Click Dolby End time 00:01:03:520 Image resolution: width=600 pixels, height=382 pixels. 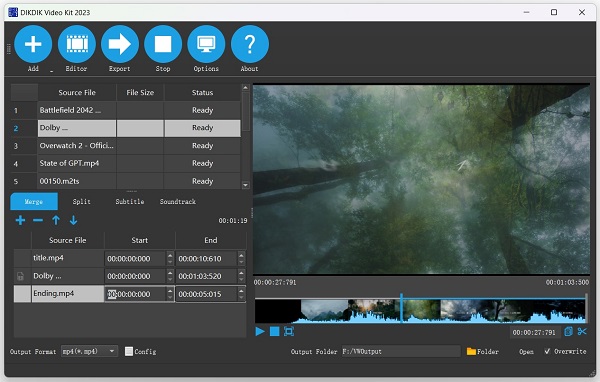(207, 276)
